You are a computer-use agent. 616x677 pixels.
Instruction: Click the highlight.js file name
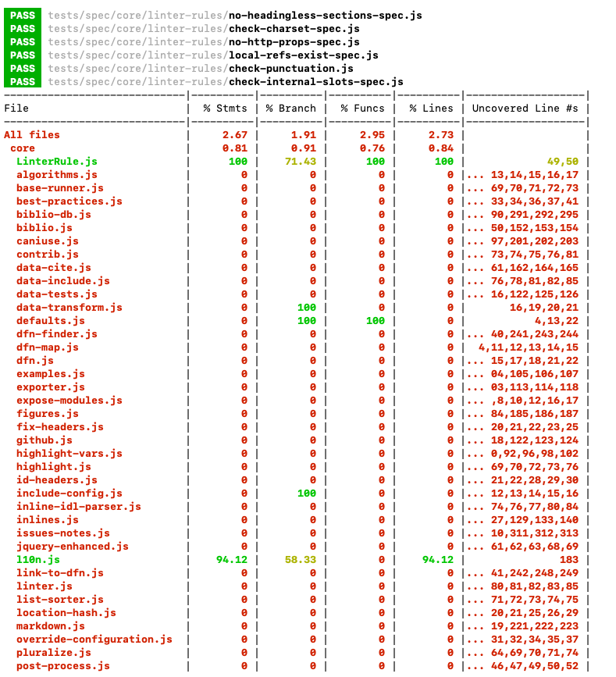point(54,467)
